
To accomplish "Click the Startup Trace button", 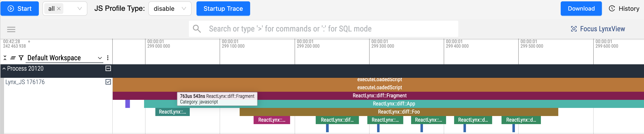I will (223, 9).
